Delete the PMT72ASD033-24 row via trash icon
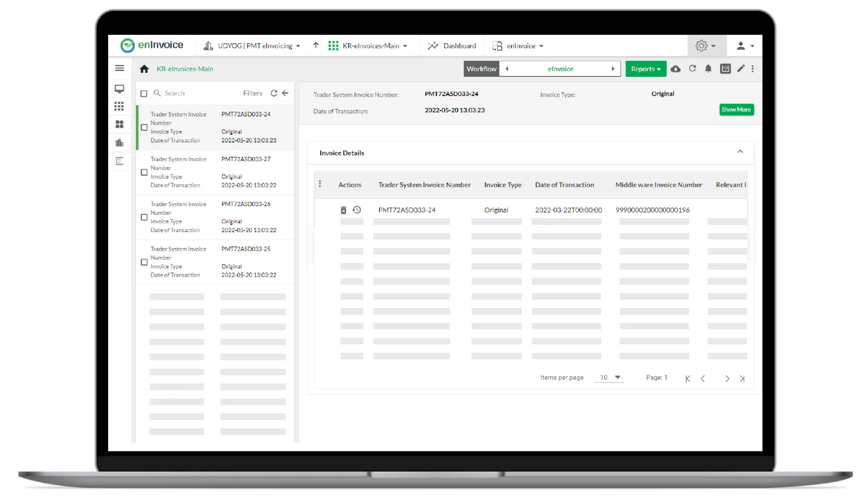 pyautogui.click(x=343, y=210)
